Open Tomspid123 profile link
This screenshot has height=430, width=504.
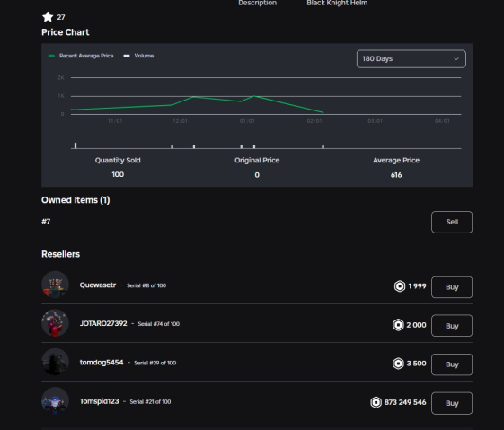pos(100,401)
